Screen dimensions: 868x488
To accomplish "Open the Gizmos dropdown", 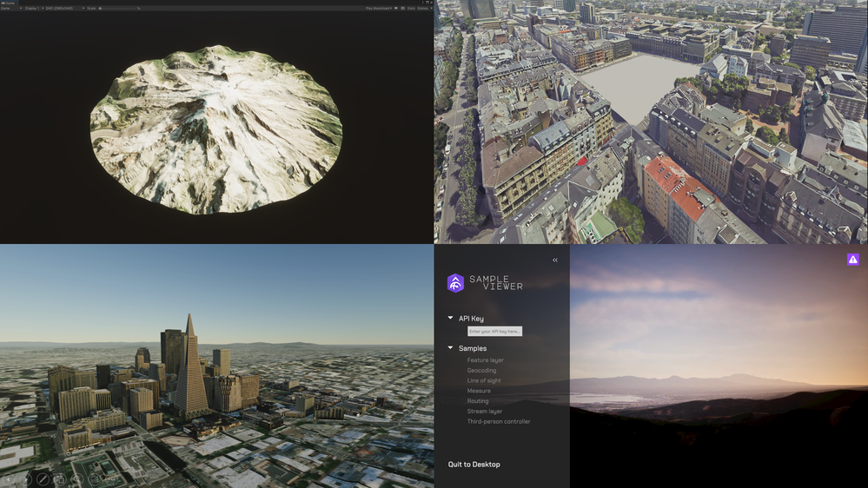I will pyautogui.click(x=425, y=9).
